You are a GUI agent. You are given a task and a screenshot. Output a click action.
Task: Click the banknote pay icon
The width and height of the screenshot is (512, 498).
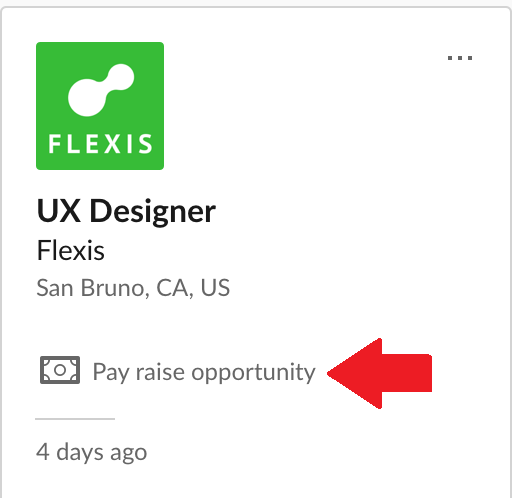click(x=60, y=370)
